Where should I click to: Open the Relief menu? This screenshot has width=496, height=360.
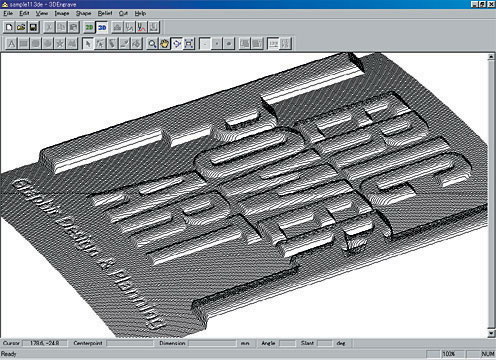click(105, 13)
